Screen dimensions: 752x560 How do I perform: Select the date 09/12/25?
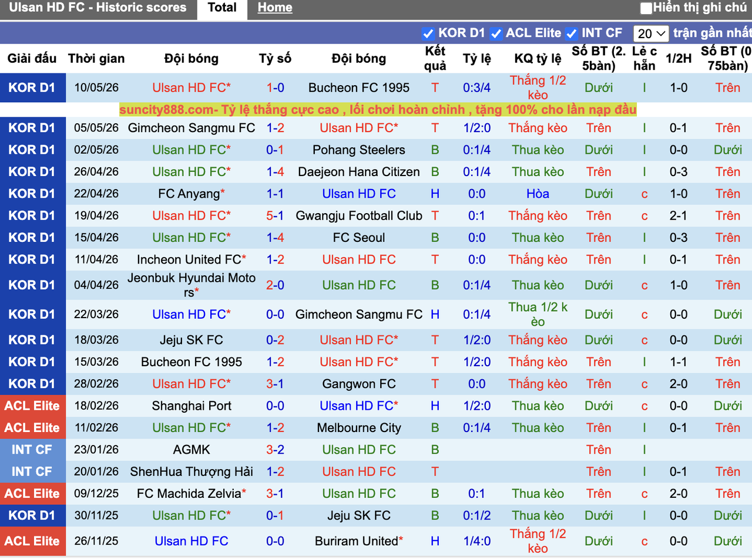click(x=96, y=494)
